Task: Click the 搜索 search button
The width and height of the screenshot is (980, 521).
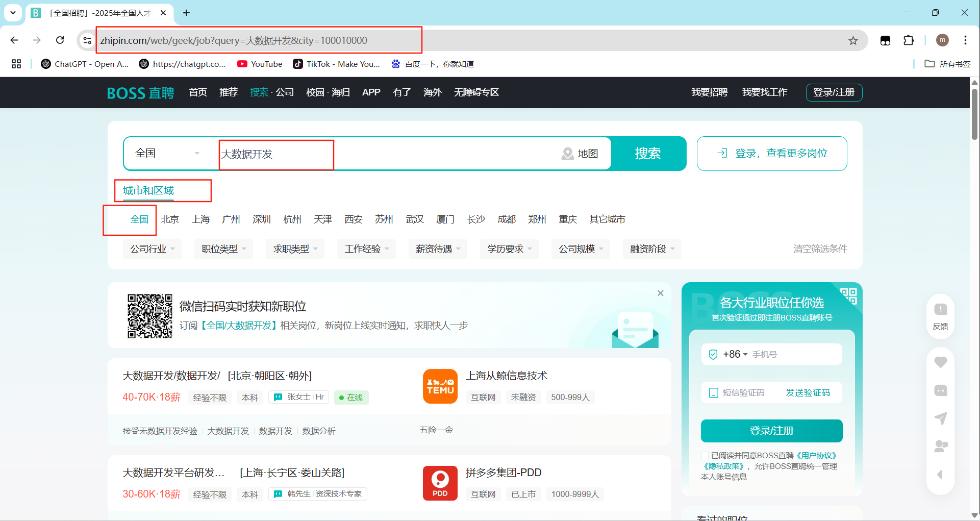Action: pyautogui.click(x=648, y=153)
